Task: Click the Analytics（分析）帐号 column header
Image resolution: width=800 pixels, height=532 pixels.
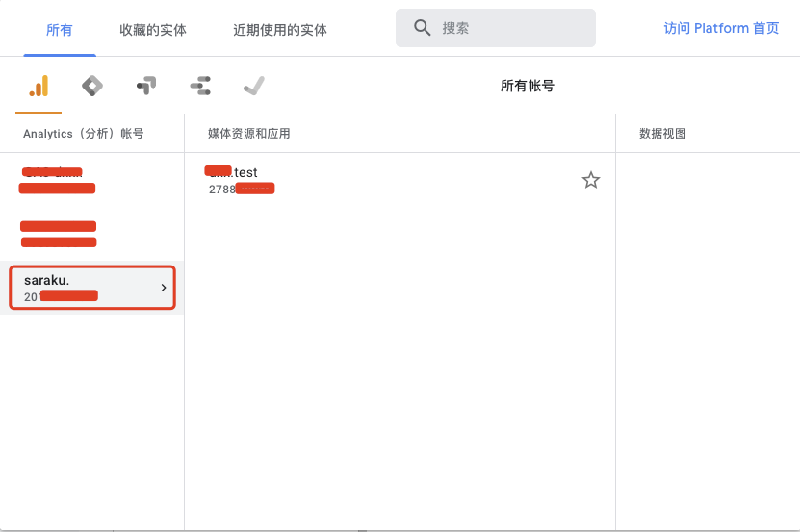Action: point(83,134)
